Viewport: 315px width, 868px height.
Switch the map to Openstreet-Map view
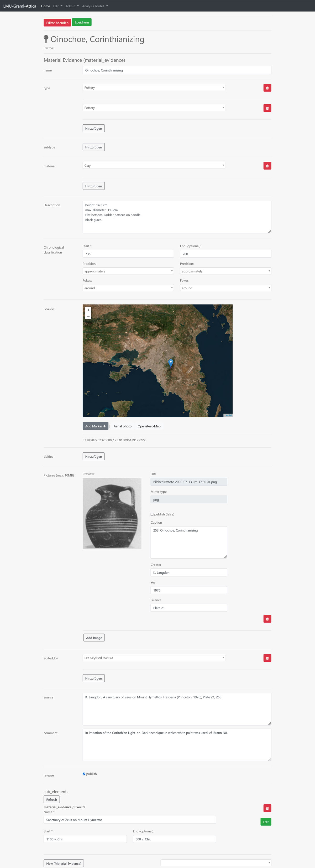pos(149,426)
